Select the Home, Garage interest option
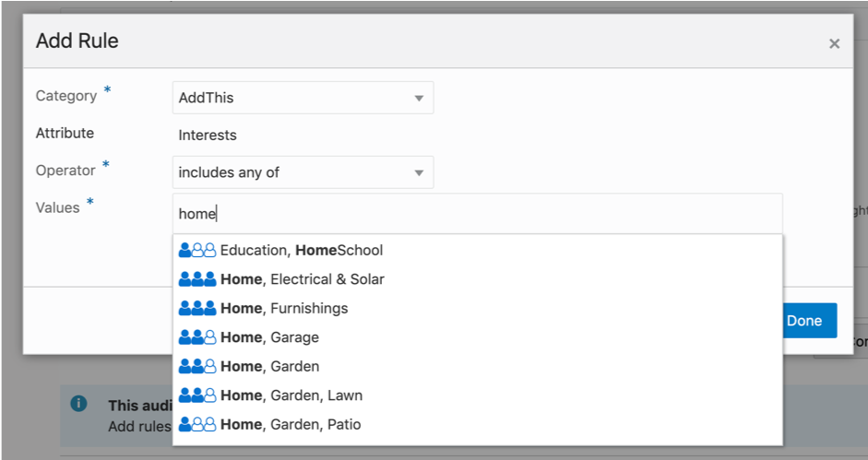 click(x=269, y=337)
